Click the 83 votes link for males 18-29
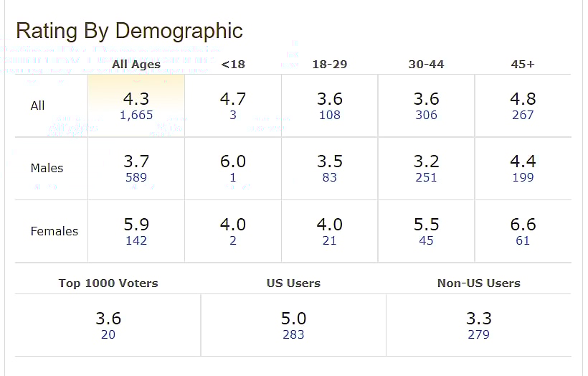This screenshot has width=588, height=376. [x=330, y=177]
